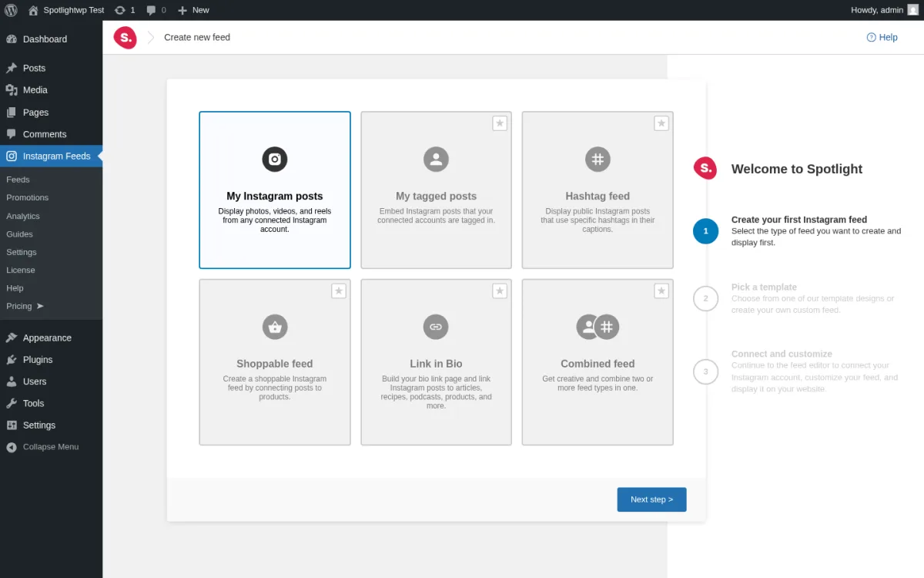Click the Pages sidebar icon
Viewport: 924px width, 578px height.
click(12, 113)
